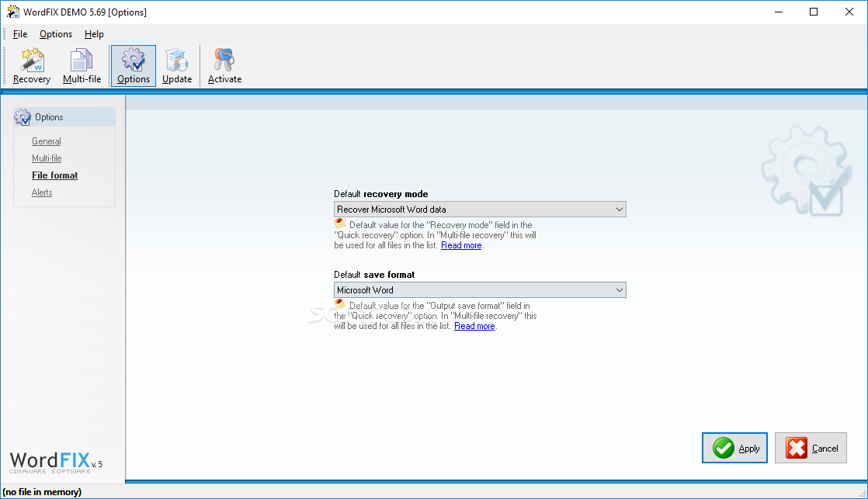
Task: Open the Activate keys icon
Action: tap(224, 66)
